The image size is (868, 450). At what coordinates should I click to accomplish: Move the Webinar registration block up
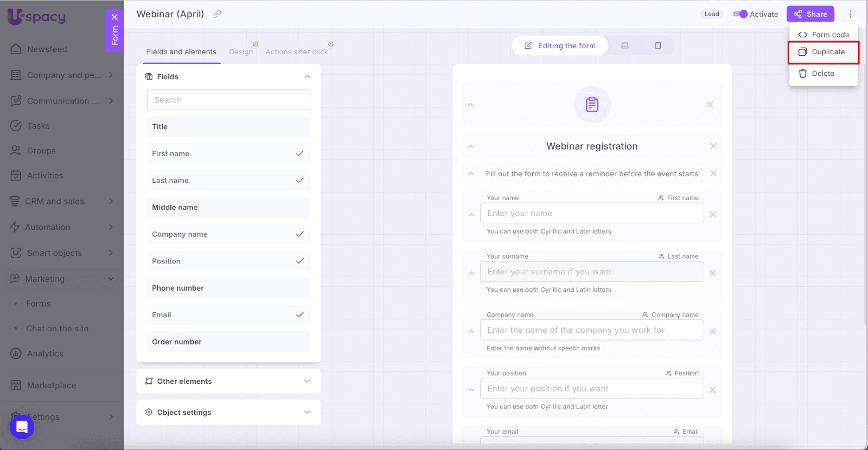[x=471, y=146]
